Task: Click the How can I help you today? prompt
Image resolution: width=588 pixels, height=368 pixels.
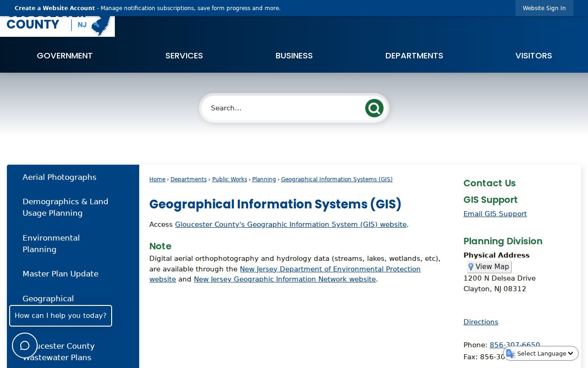Action: [61, 316]
